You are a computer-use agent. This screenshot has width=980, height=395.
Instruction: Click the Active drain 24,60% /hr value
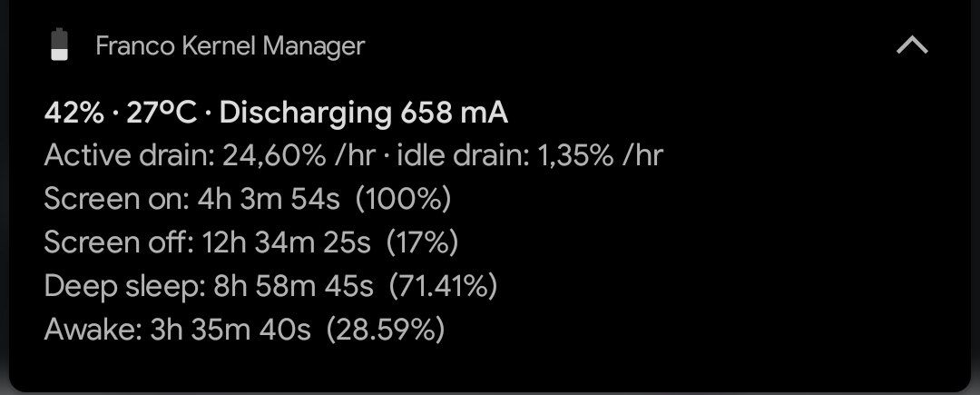point(210,156)
